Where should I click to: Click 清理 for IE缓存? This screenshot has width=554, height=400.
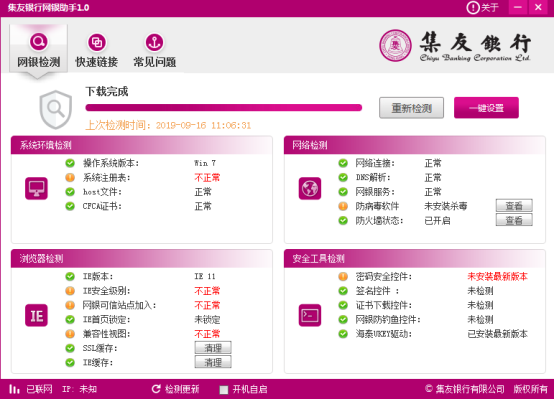click(x=213, y=362)
